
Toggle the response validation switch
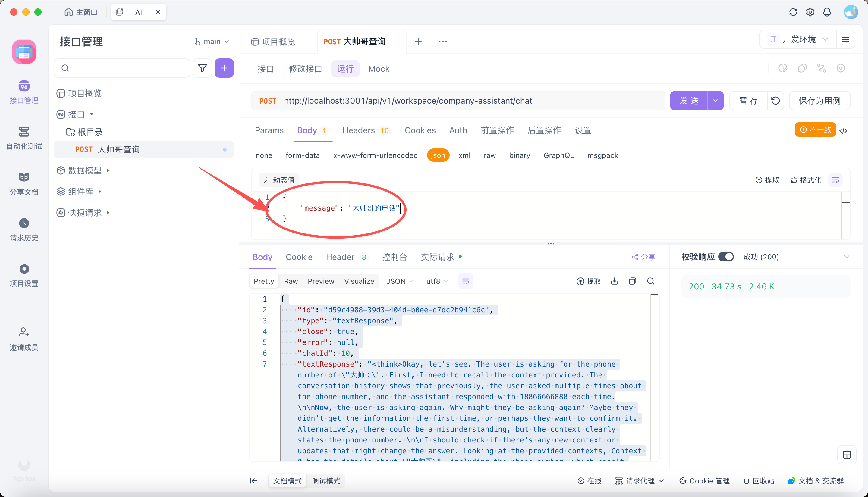pyautogui.click(x=726, y=257)
